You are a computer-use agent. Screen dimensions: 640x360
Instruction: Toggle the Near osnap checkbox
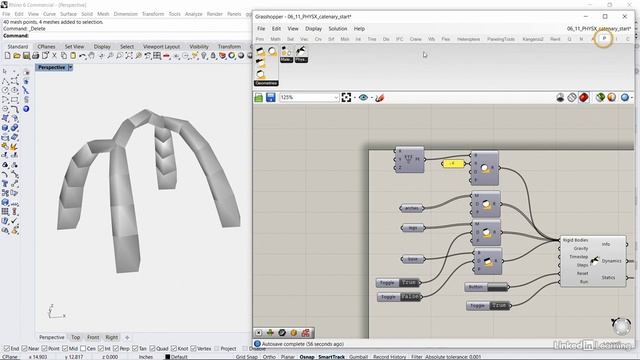tap(24, 349)
